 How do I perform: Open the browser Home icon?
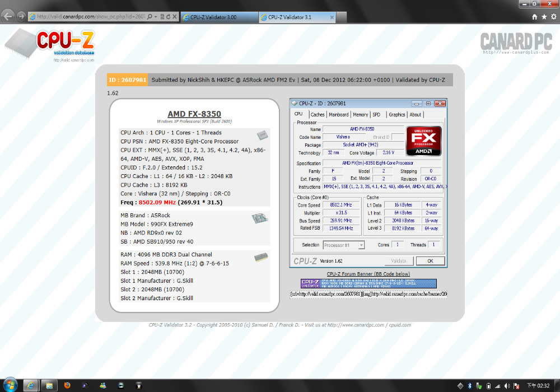(535, 17)
